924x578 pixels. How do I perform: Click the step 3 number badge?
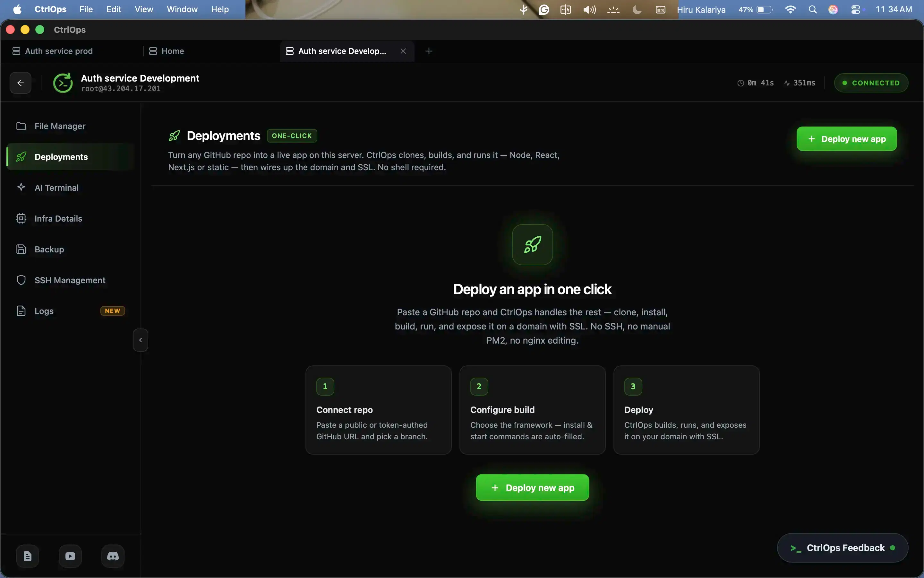coord(633,387)
